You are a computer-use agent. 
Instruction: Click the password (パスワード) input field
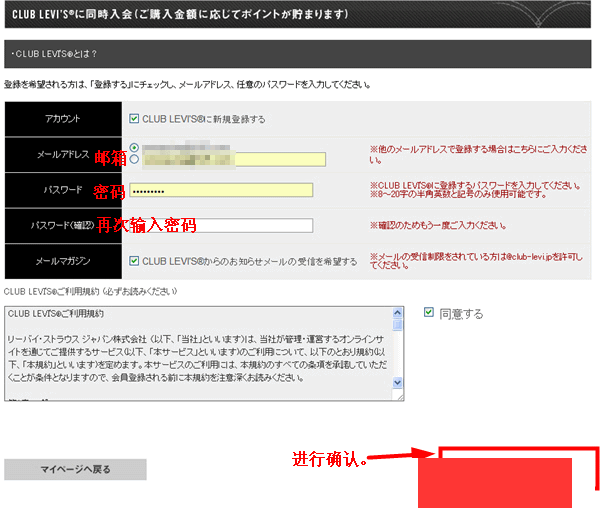221,190
